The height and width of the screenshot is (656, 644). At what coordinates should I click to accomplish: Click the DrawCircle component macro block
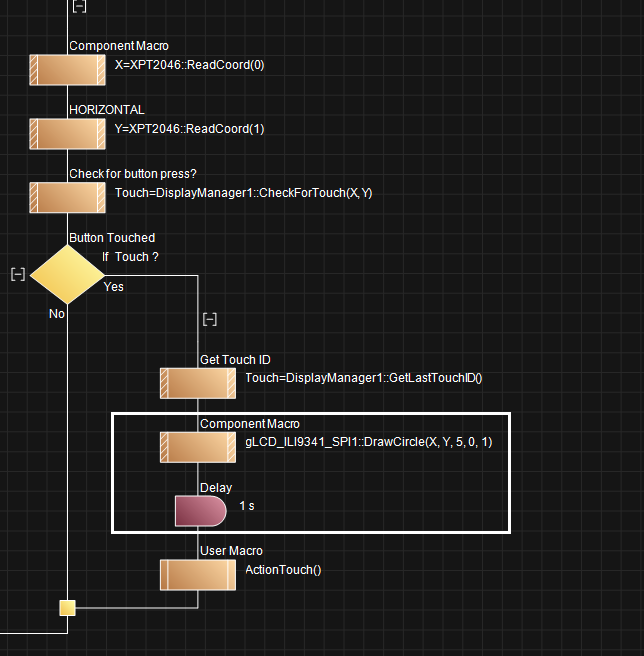pyautogui.click(x=198, y=446)
